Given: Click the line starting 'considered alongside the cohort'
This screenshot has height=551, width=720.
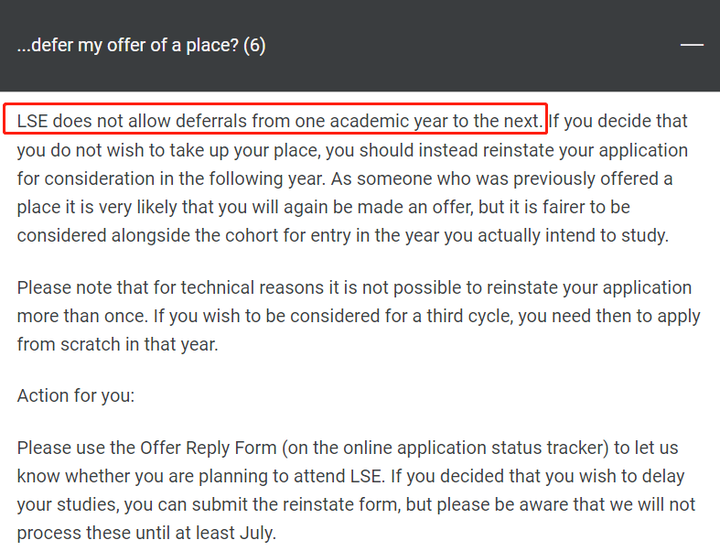Looking at the screenshot, I should [x=343, y=236].
